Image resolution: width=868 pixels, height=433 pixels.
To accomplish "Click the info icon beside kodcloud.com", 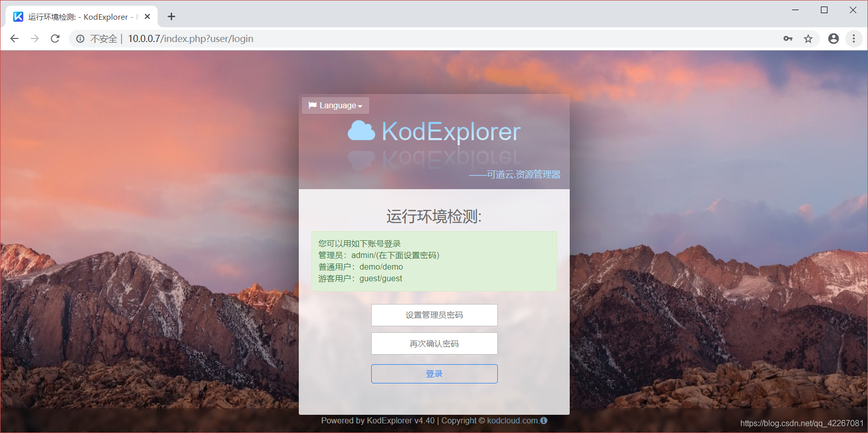I will [x=544, y=420].
